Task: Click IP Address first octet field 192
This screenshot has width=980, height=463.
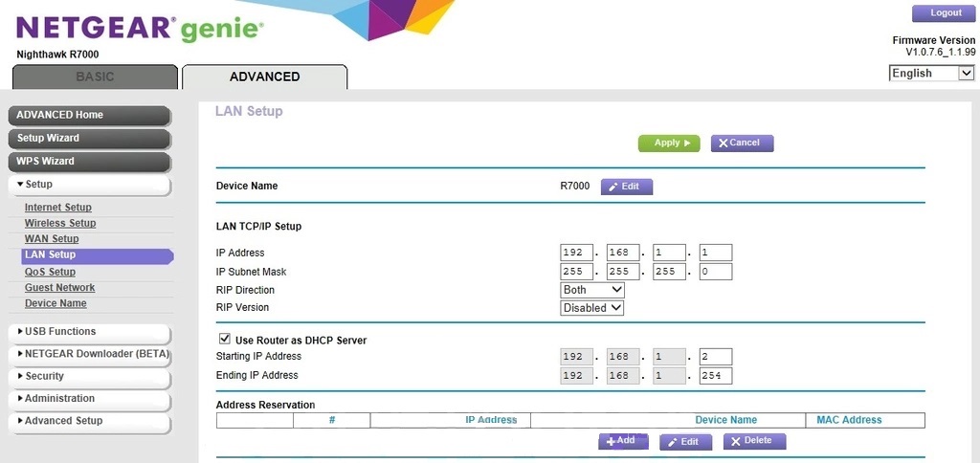Action: coord(576,254)
